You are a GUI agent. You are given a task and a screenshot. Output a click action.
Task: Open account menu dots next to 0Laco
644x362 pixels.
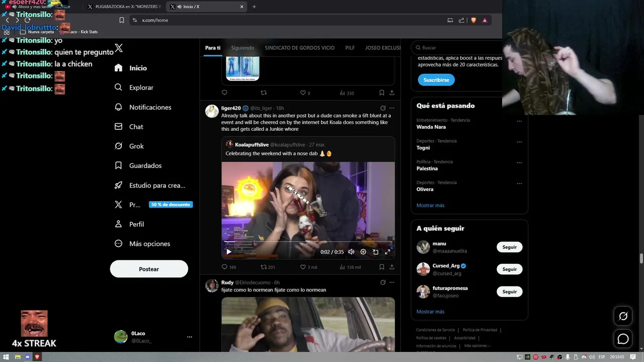tap(189, 337)
